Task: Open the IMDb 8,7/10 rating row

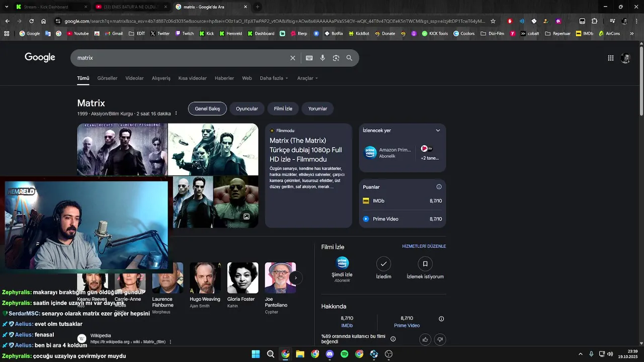Action: click(x=403, y=201)
